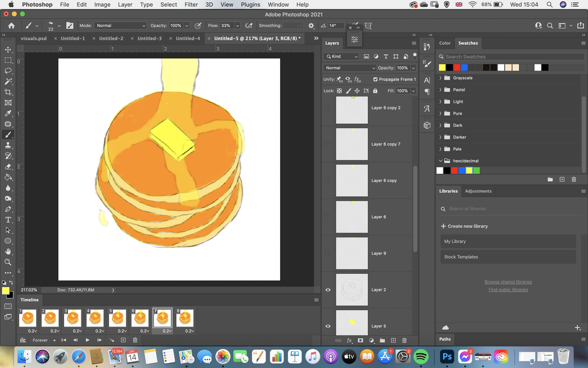This screenshot has height=368, width=588.
Task: Select the Zoom tool in toolbar
Action: (8, 262)
